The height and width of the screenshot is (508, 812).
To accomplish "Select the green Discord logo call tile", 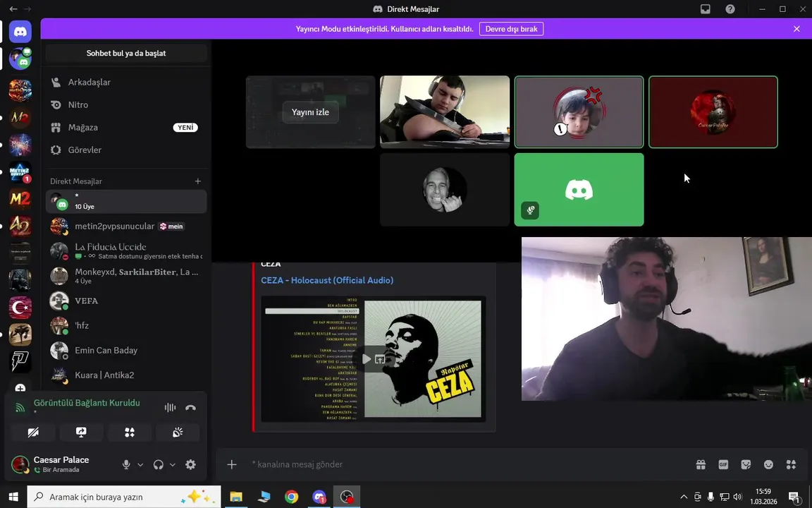I will 579,190.
